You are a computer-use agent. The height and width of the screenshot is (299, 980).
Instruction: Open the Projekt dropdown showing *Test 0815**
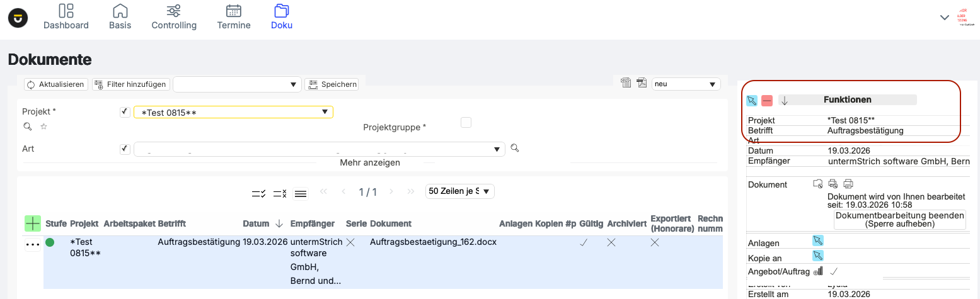[x=233, y=112]
